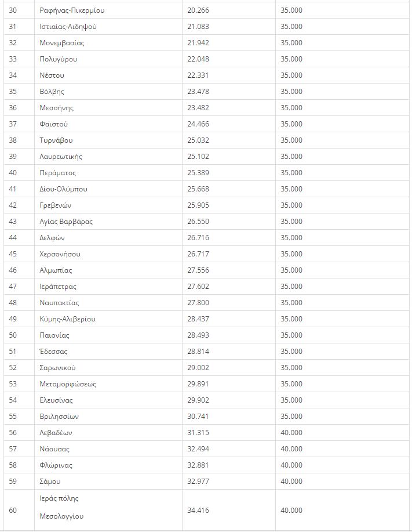Click the Έδεσσας municipality name
This screenshot has width=412, height=532.
(x=53, y=352)
